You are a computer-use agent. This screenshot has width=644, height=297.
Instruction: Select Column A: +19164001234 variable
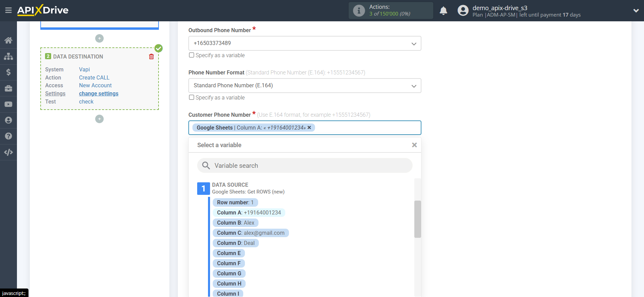[x=249, y=212]
